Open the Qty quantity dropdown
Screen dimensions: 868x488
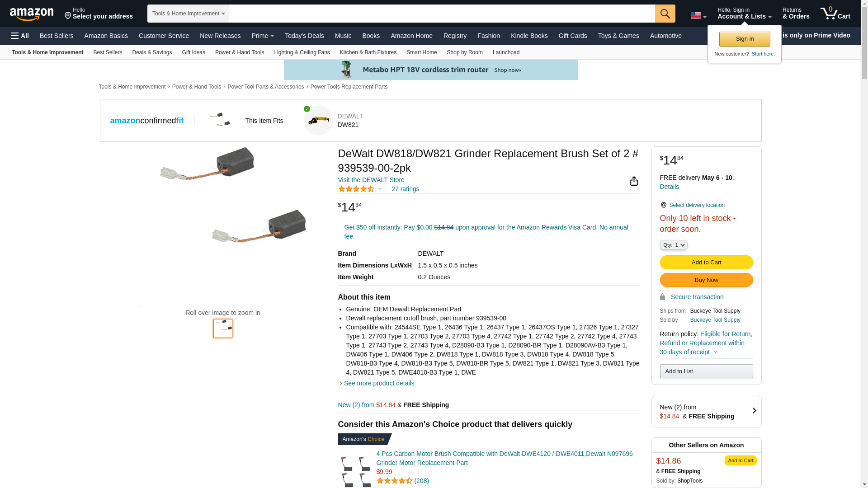coord(674,245)
